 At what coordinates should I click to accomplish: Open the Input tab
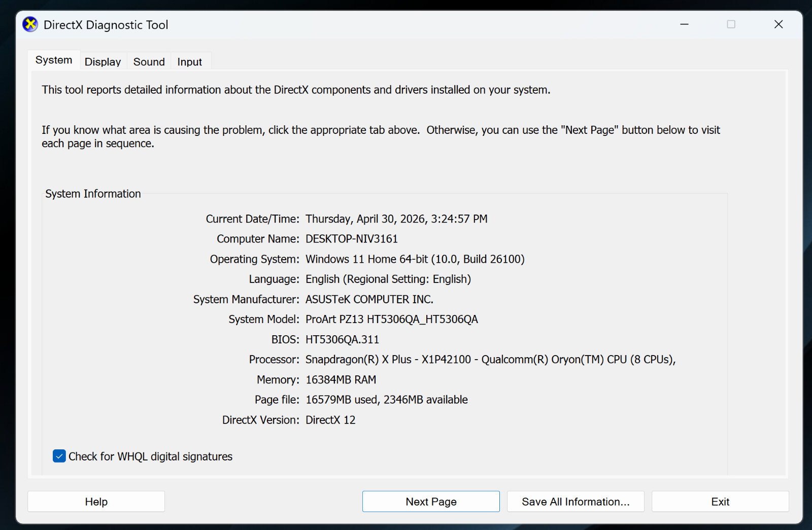(x=190, y=62)
